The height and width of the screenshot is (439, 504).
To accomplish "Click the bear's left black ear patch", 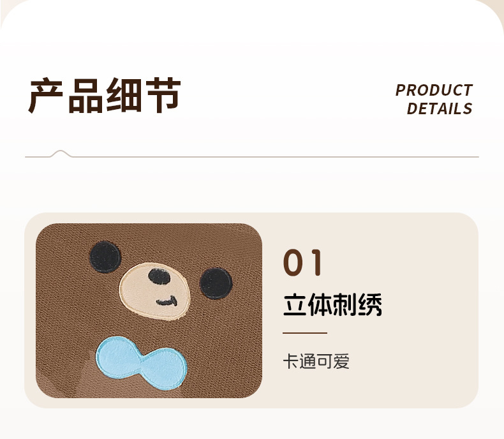I will coord(105,257).
